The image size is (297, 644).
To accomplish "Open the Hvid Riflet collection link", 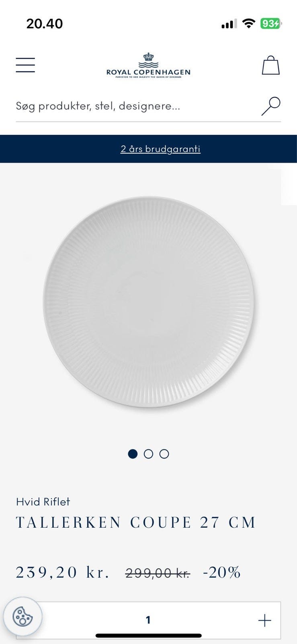I will (43, 502).
